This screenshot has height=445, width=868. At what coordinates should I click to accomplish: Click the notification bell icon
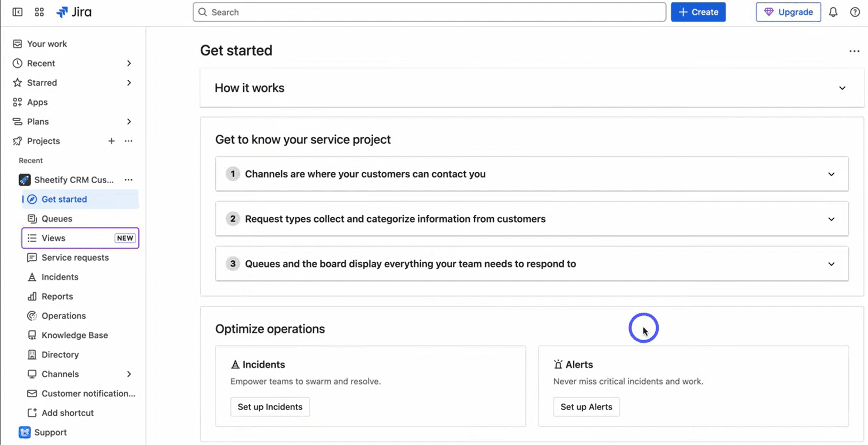coord(833,12)
